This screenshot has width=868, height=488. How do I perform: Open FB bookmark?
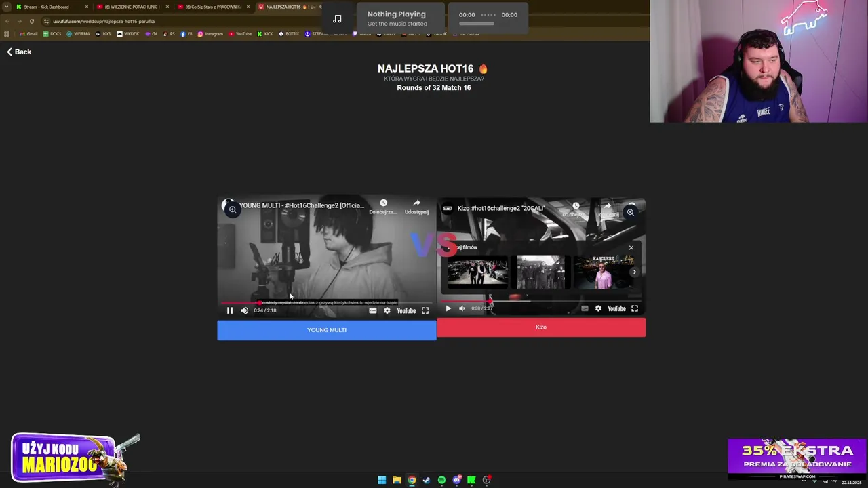point(186,33)
